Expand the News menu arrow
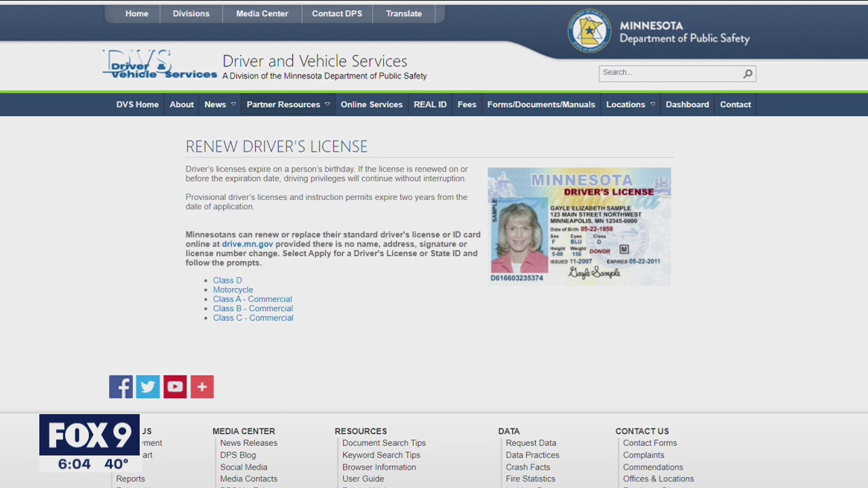Screen dimensions: 868x488 click(233, 104)
